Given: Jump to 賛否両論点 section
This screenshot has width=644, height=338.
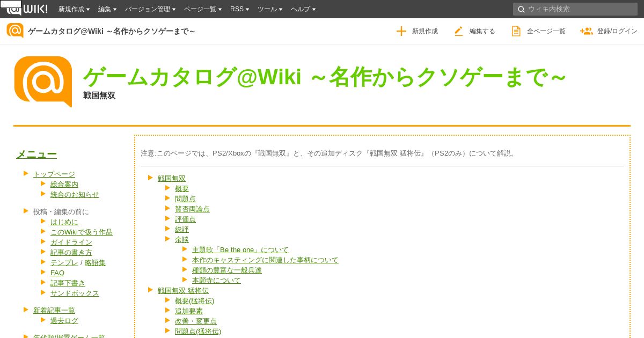Looking at the screenshot, I should pyautogui.click(x=192, y=209).
